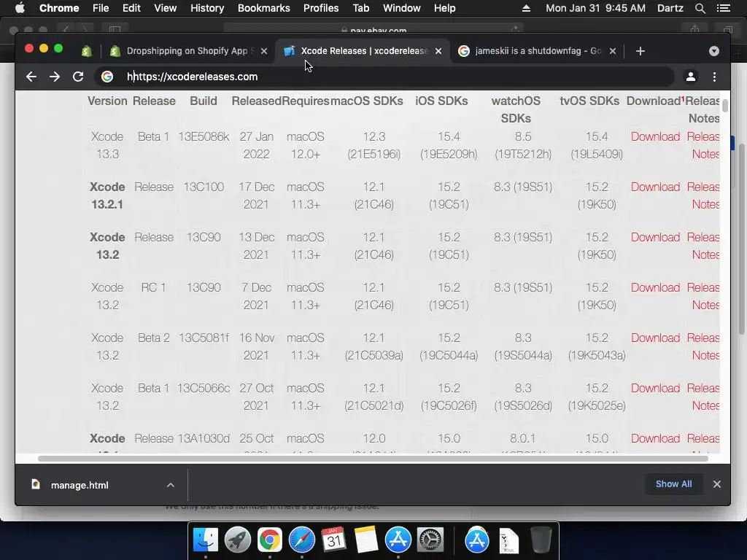The height and width of the screenshot is (560, 747).
Task: Open the Bookmarks menu
Action: coord(264,8)
